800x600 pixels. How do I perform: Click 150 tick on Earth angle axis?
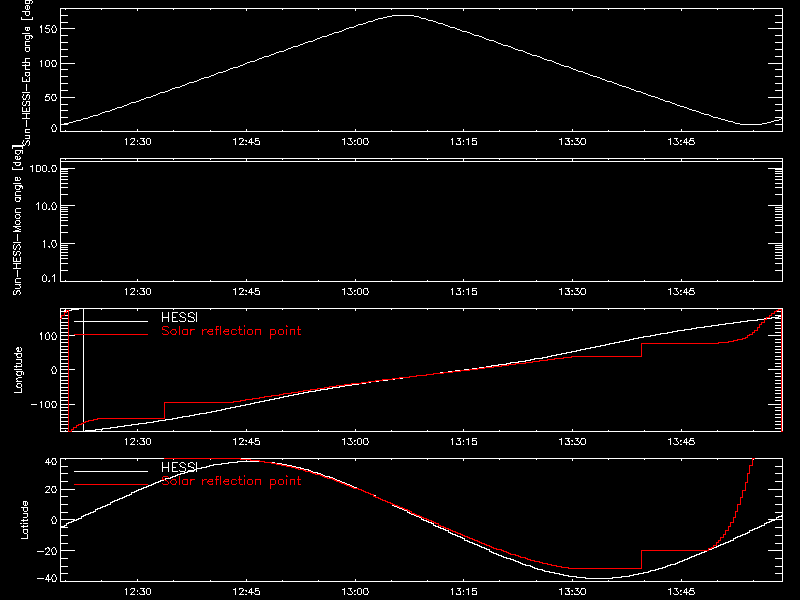point(48,29)
